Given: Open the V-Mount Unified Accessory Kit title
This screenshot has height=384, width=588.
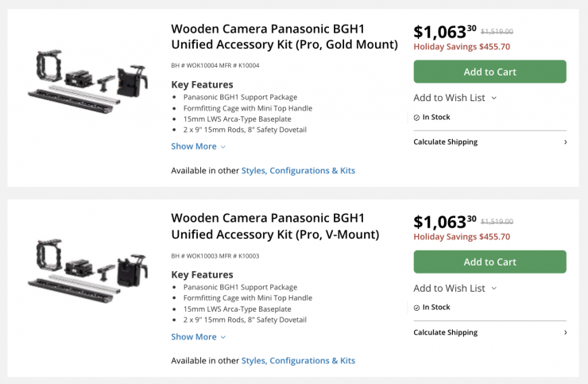Looking at the screenshot, I should [275, 227].
